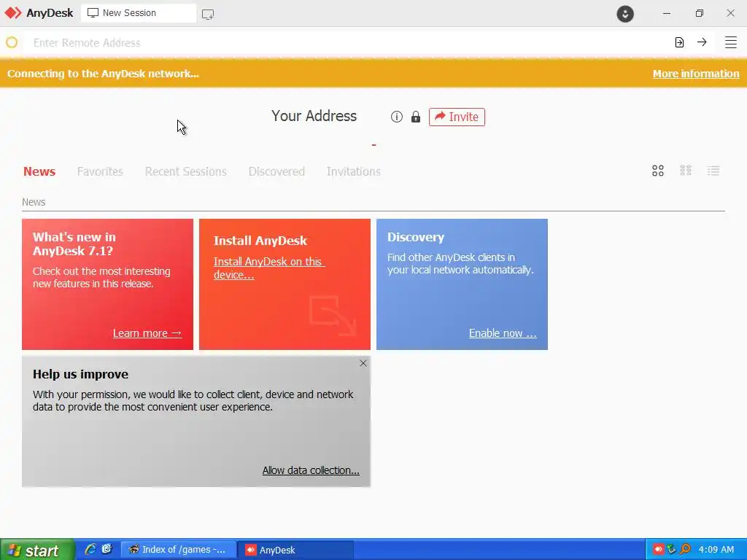Show address info via the info icon
Viewport: 747px width, 560px height.
coord(396,117)
